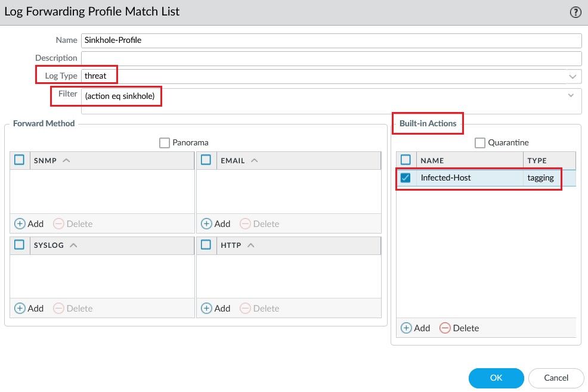
Task: Expand the Filter dropdown arrow
Action: (x=571, y=95)
